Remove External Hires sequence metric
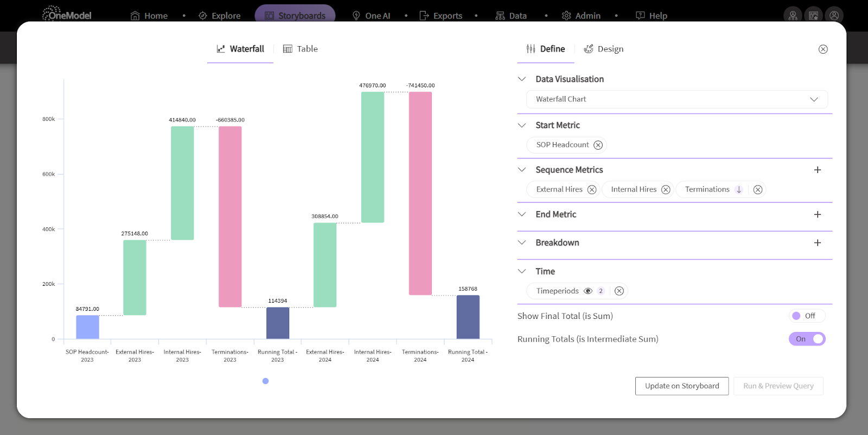This screenshot has height=435, width=868. pyautogui.click(x=592, y=189)
